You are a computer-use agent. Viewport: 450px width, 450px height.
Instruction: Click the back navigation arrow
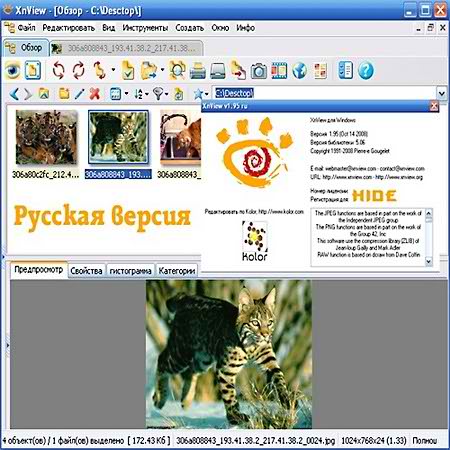(x=14, y=94)
